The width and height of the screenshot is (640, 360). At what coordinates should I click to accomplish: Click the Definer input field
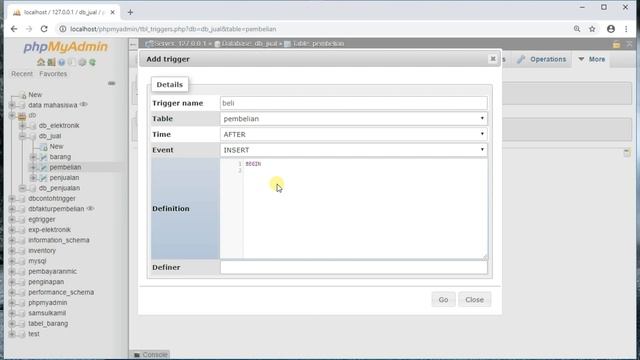click(353, 267)
